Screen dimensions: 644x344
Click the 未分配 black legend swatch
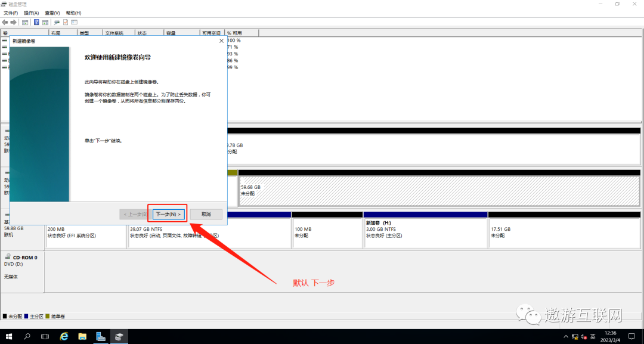[x=5, y=316]
